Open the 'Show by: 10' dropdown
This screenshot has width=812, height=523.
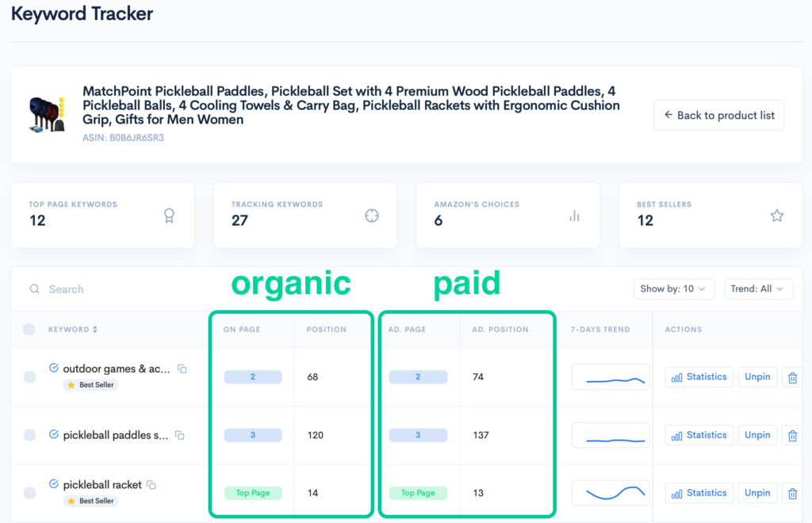[674, 288]
